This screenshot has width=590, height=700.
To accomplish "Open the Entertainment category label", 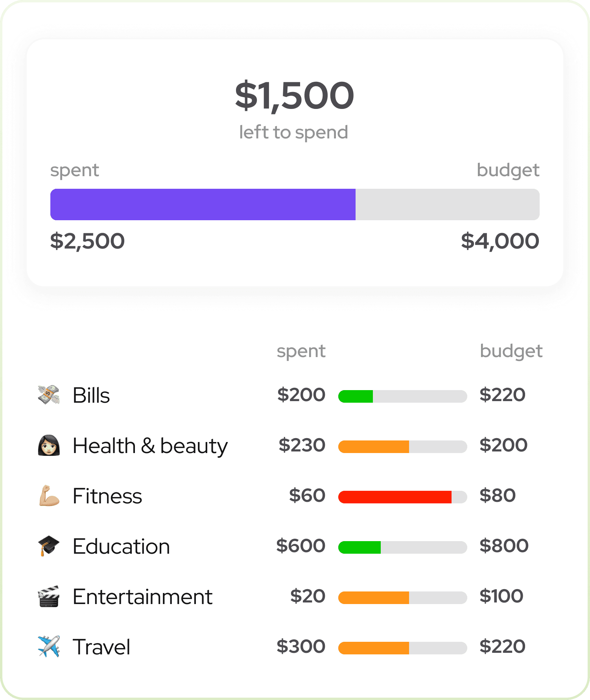I will click(x=143, y=597).
